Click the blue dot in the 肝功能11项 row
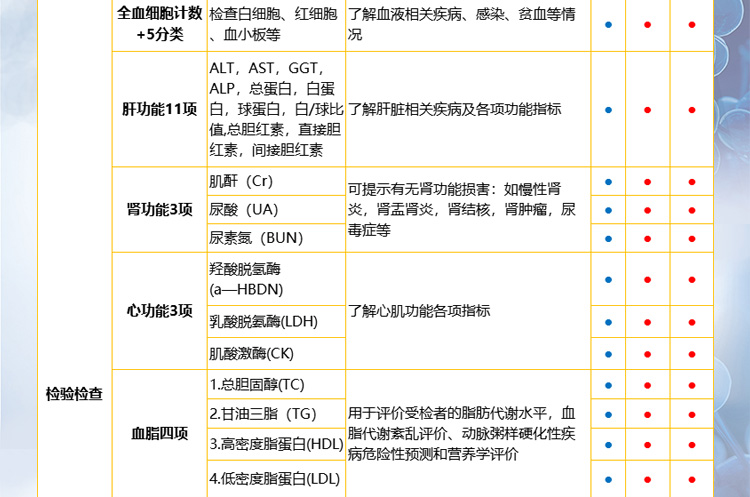Viewport: 750px width, 497px height. [608, 109]
